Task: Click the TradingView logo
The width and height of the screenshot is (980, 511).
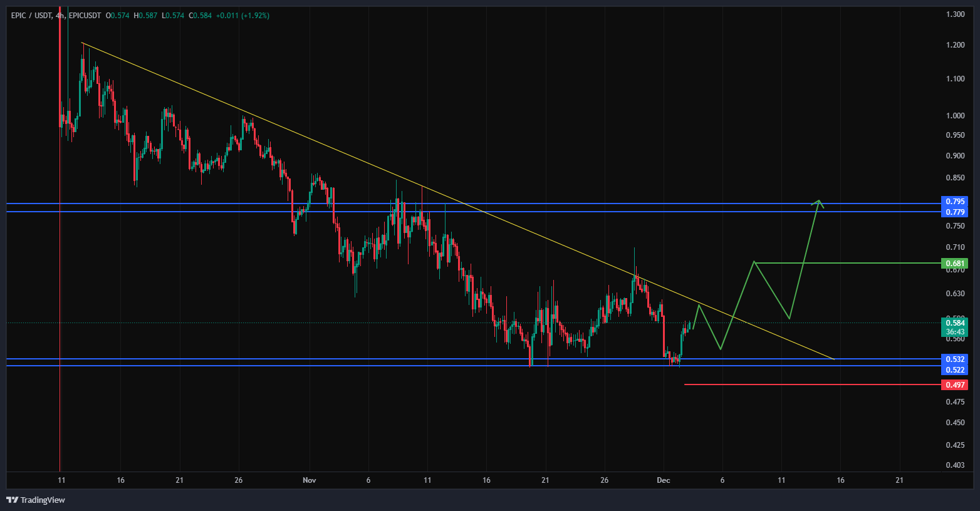Action: pos(36,500)
